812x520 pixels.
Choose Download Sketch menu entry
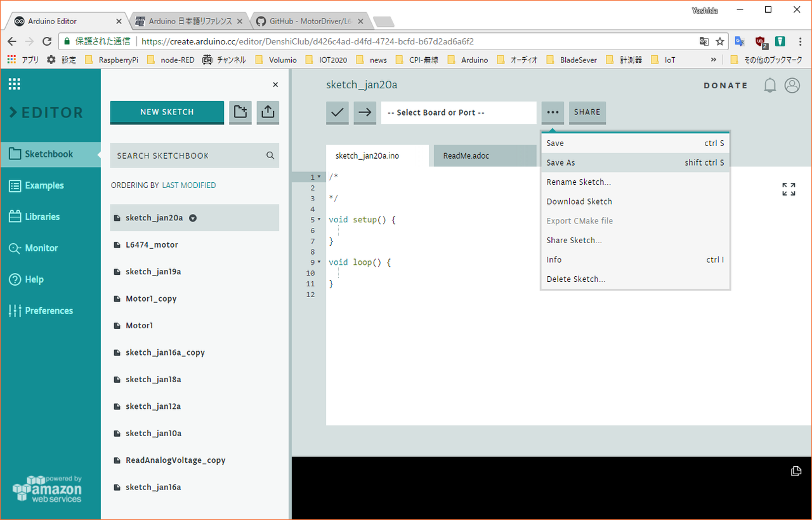(x=635, y=201)
